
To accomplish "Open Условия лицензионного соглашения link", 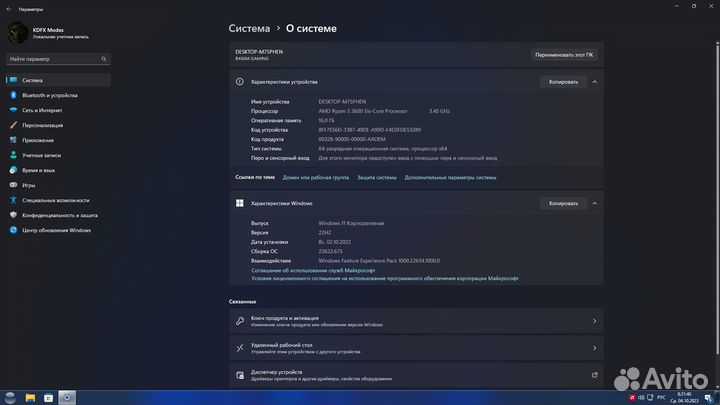I will click(x=385, y=278).
